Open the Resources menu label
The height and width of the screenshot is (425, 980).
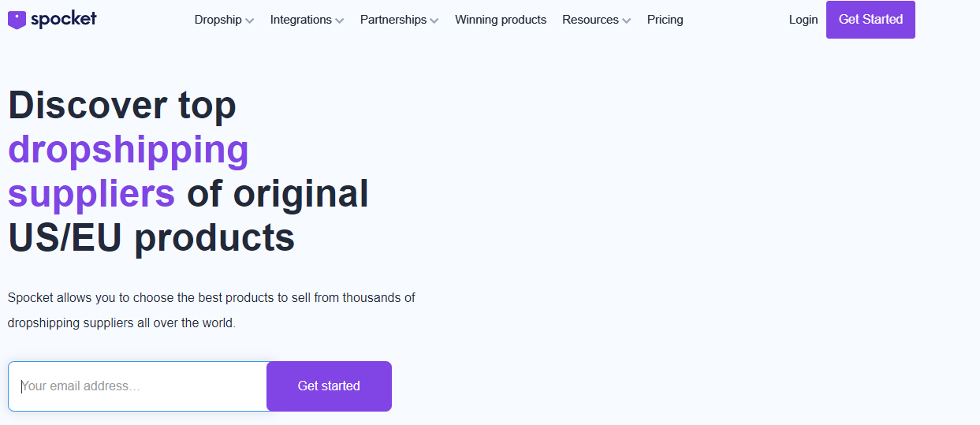[x=591, y=20]
